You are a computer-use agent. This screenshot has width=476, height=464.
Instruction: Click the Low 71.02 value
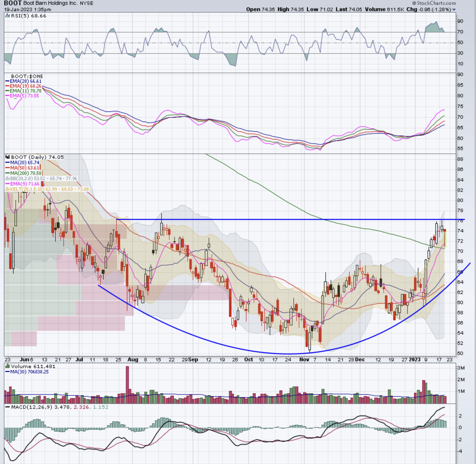pyautogui.click(x=320, y=9)
